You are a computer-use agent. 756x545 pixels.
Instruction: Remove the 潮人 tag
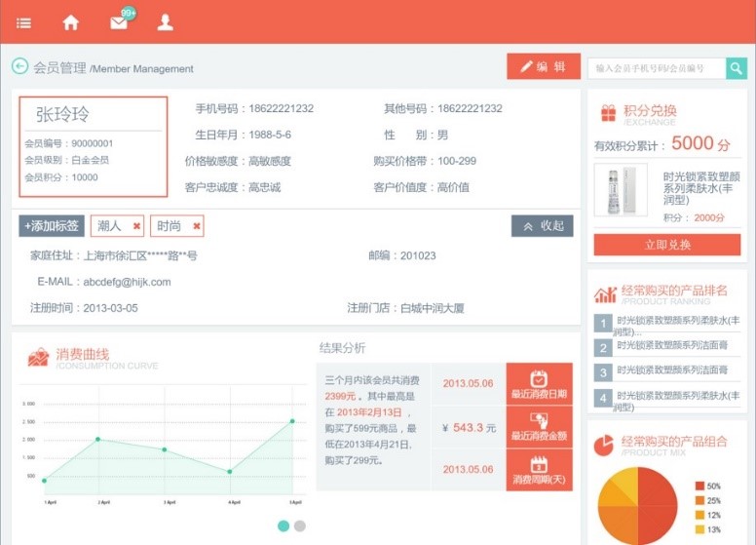click(x=136, y=226)
